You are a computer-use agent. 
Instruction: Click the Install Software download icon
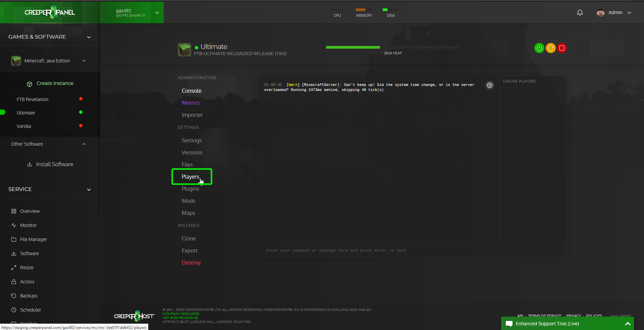click(x=30, y=164)
